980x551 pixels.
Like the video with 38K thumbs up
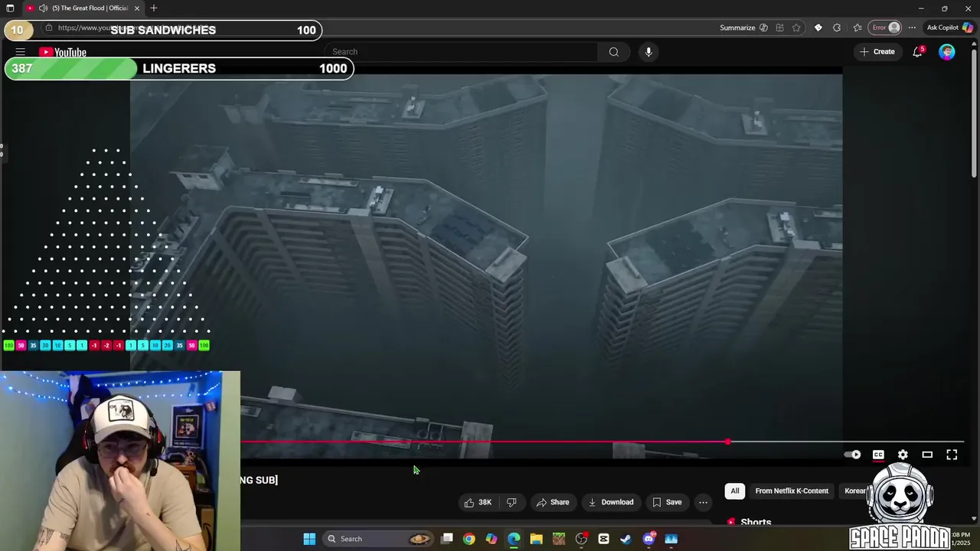click(x=477, y=502)
